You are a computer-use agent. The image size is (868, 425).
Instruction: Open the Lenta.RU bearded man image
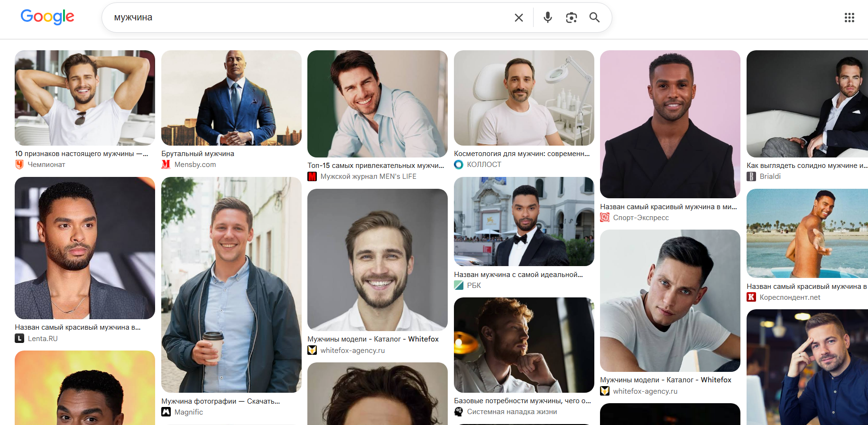[x=85, y=248]
